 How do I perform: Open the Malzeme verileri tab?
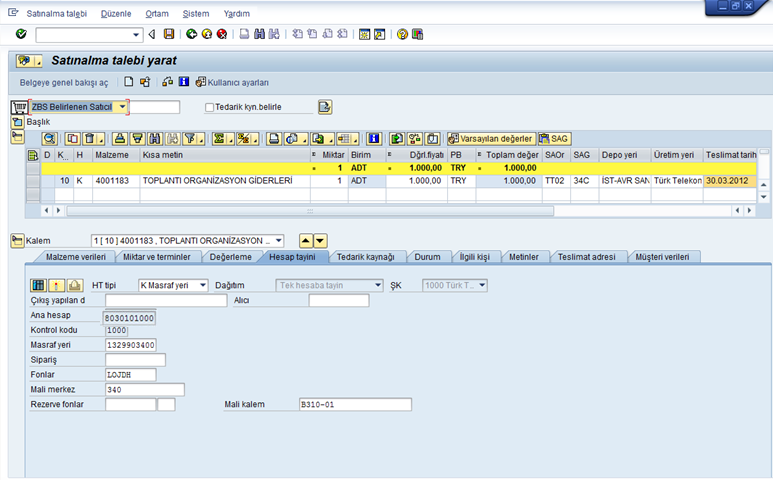coord(76,257)
